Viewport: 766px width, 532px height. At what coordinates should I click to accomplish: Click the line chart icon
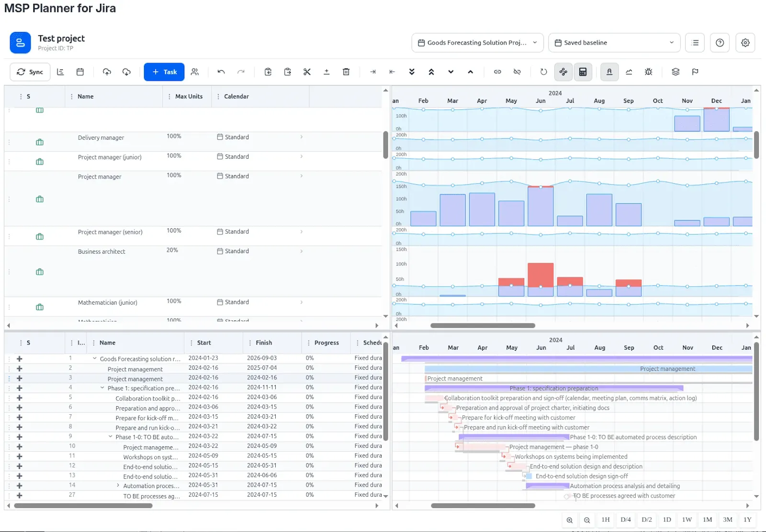point(629,72)
